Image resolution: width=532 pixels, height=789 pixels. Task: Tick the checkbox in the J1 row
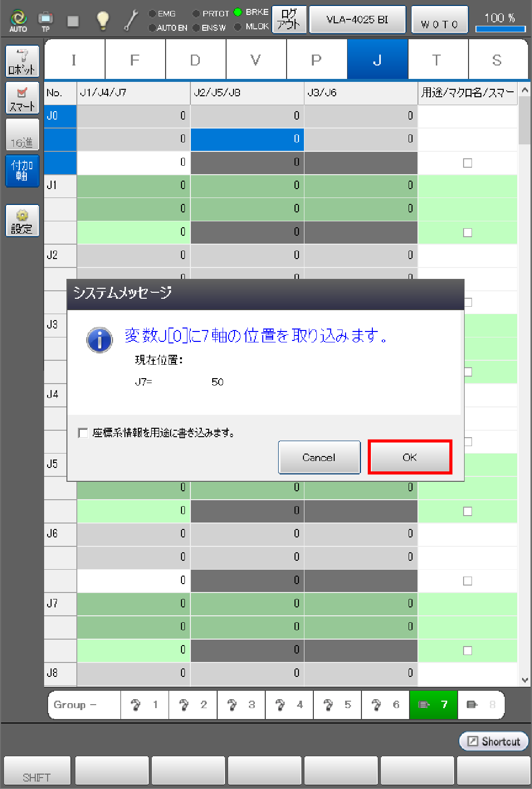click(x=467, y=232)
